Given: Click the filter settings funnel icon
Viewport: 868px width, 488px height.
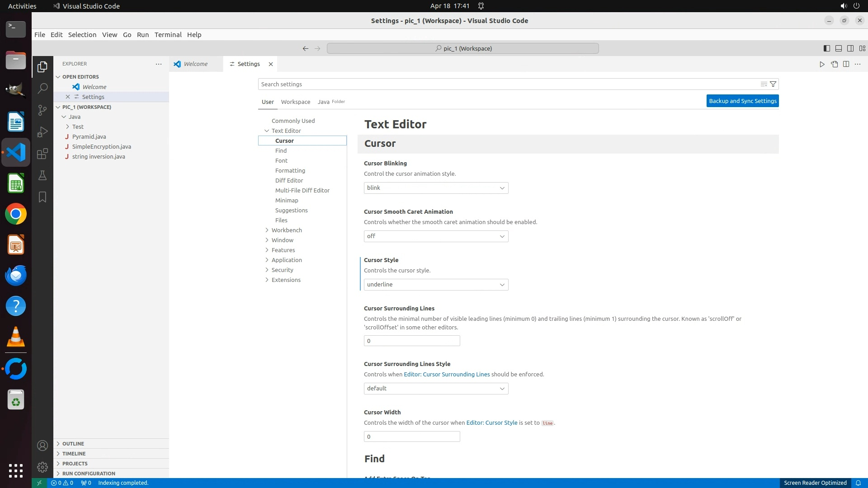Looking at the screenshot, I should pyautogui.click(x=773, y=84).
